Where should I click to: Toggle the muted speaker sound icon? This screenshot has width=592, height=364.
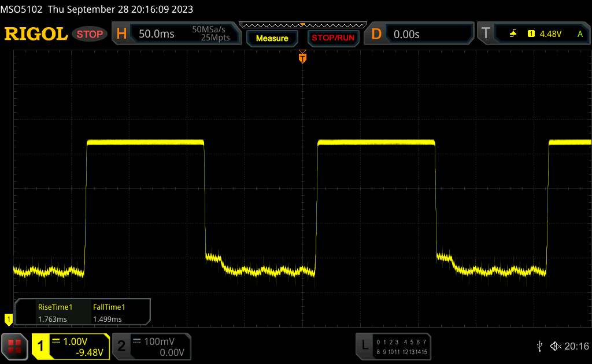point(555,346)
